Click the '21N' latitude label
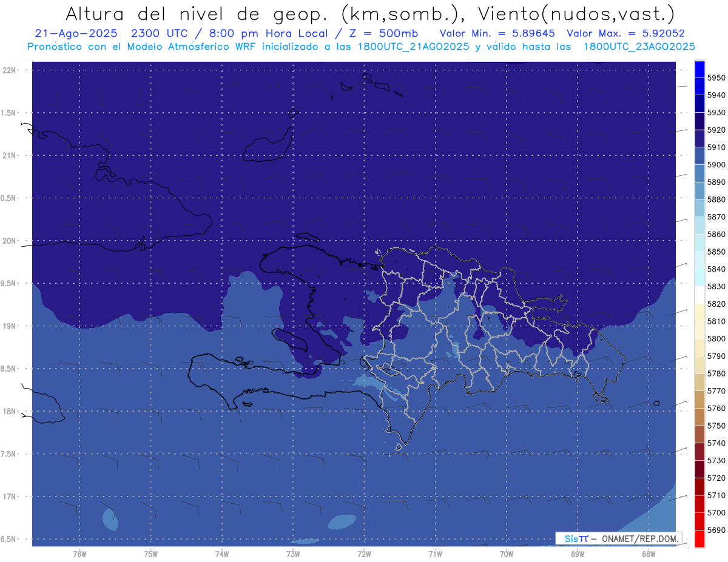The width and height of the screenshot is (728, 562). [x=10, y=156]
